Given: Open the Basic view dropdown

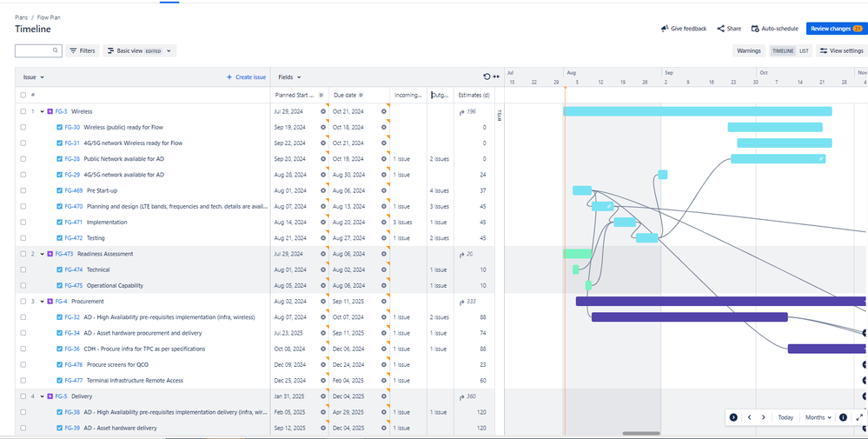Looking at the screenshot, I should point(140,51).
